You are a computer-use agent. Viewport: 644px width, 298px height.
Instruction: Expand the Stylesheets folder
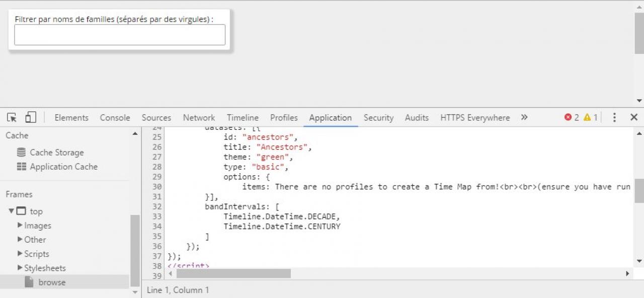point(20,268)
